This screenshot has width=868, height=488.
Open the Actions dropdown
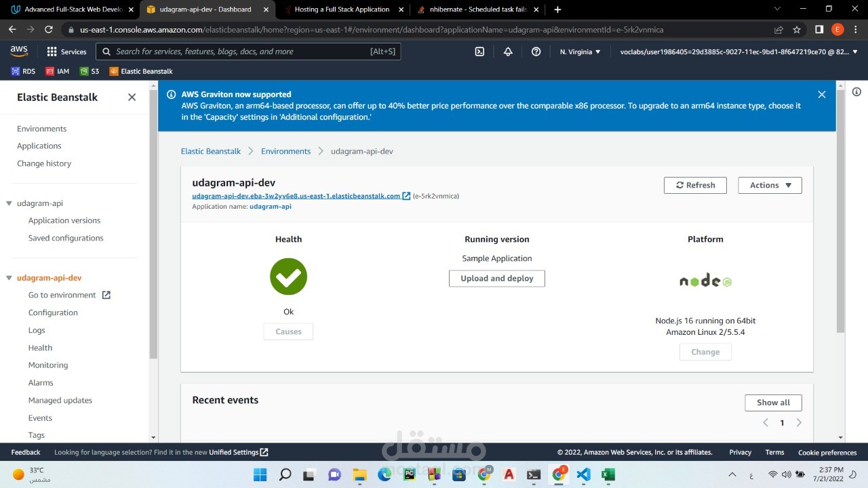point(770,185)
